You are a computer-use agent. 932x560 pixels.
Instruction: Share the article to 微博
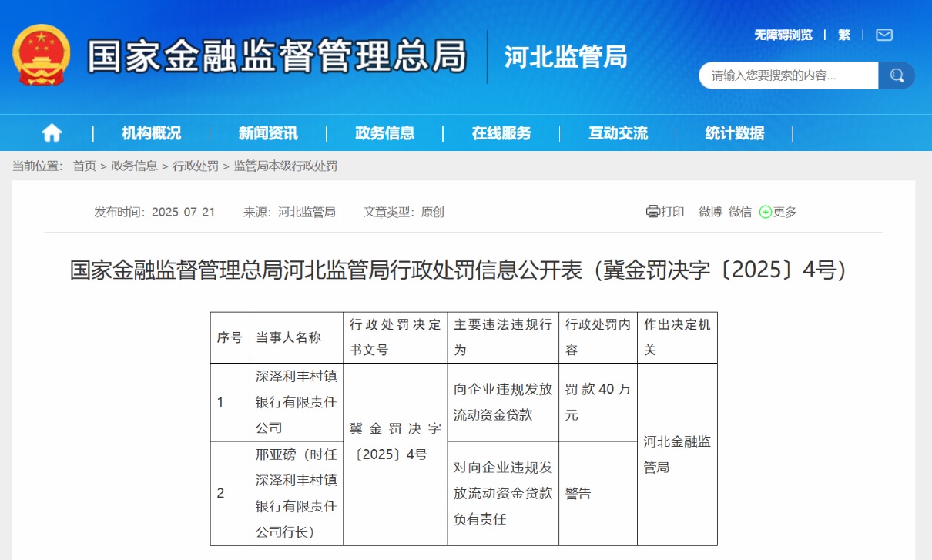pyautogui.click(x=710, y=212)
